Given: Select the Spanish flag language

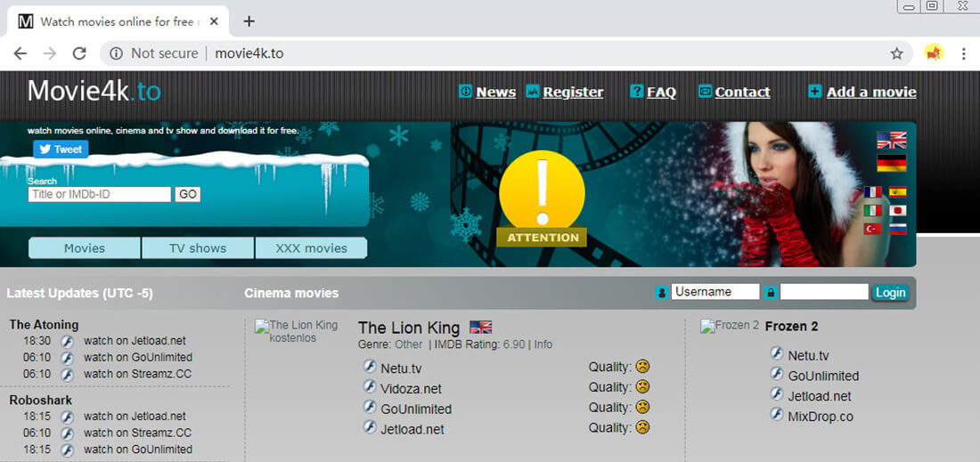Looking at the screenshot, I should pos(897,192).
